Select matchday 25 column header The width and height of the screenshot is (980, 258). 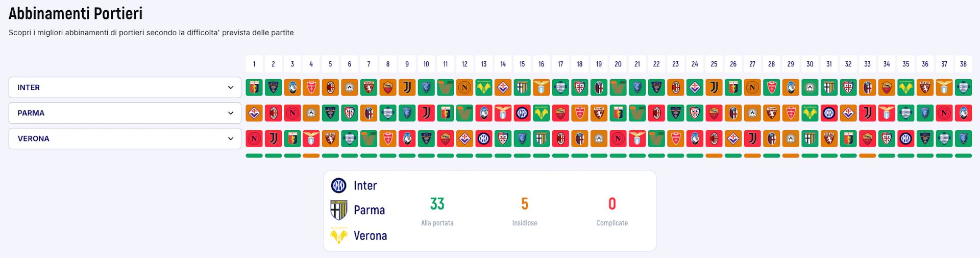[714, 64]
